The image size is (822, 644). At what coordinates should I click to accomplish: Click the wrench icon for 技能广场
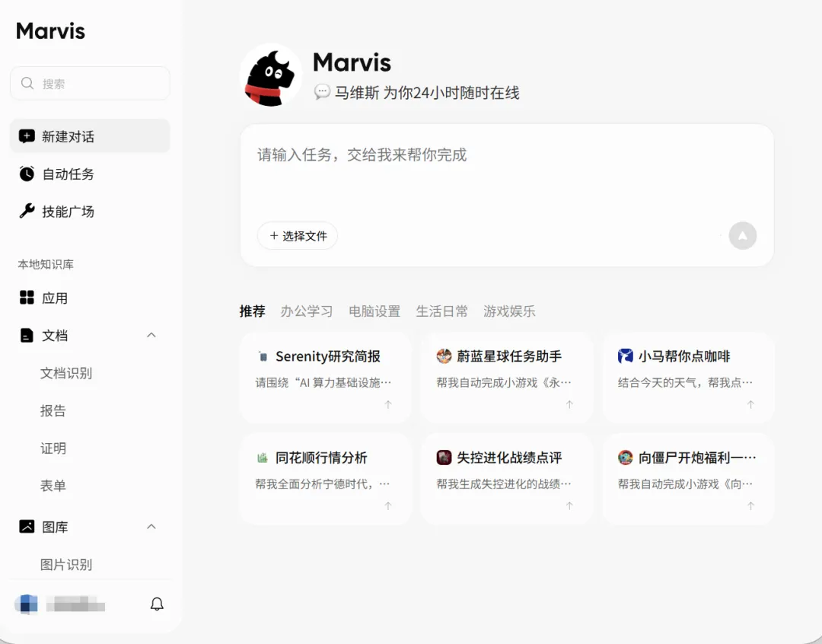pyautogui.click(x=27, y=211)
